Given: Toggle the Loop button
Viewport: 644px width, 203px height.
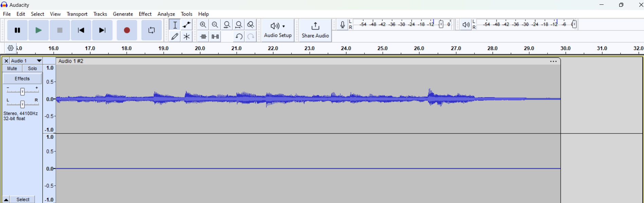Looking at the screenshot, I should click(151, 30).
